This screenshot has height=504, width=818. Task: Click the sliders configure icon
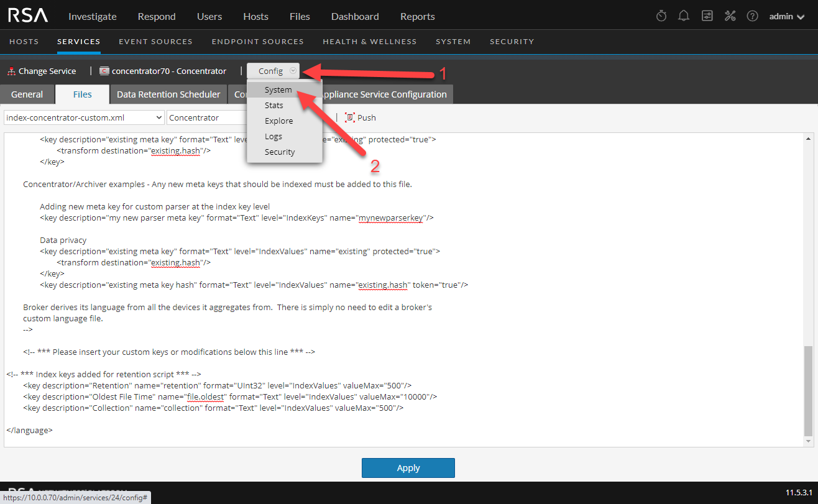(x=707, y=16)
